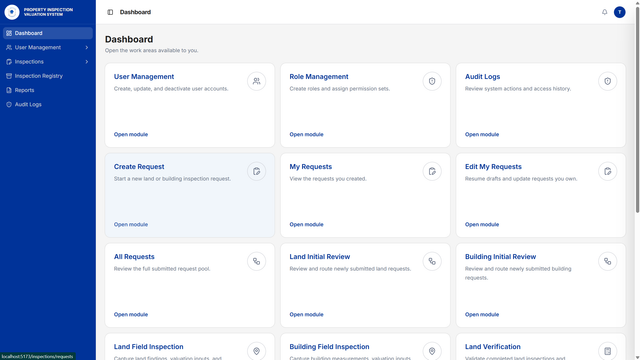Click 'Review the full submitted request pool.' text
Viewport: 640px width, 360px height.
[162, 269]
